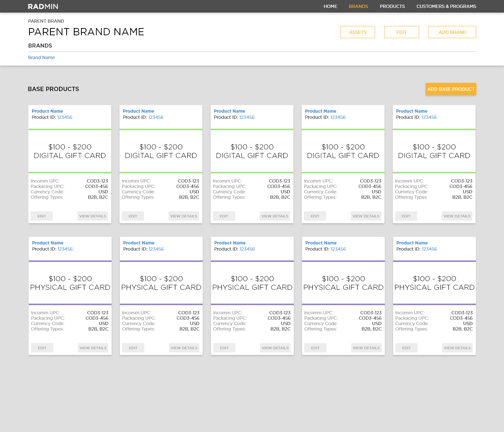Navigate to the HOME menu item
Screen dimensions: 504x432
[x=330, y=6]
